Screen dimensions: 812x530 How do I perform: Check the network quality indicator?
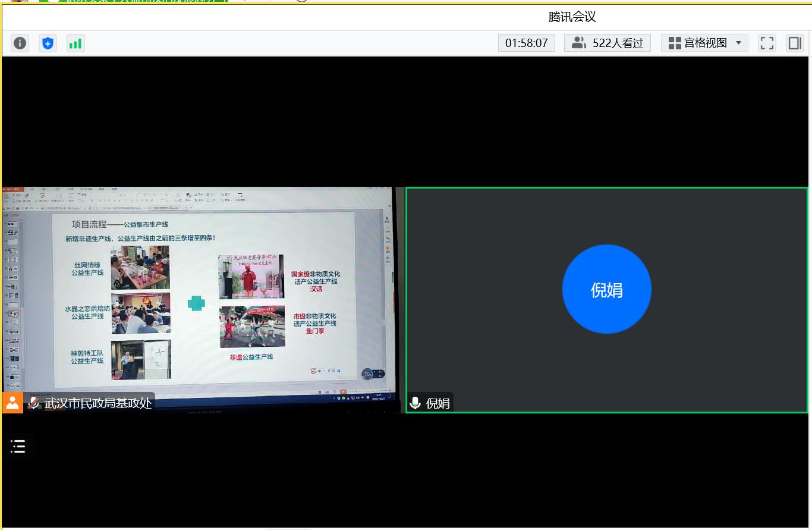click(x=75, y=42)
